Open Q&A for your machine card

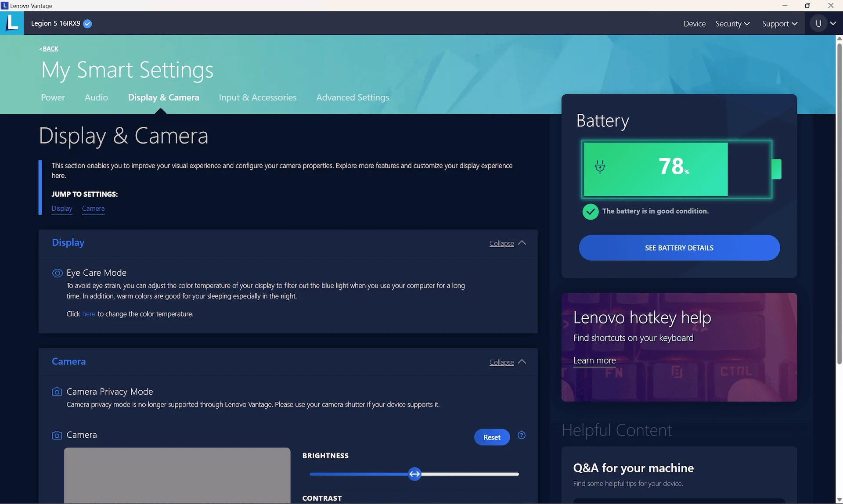pos(679,475)
